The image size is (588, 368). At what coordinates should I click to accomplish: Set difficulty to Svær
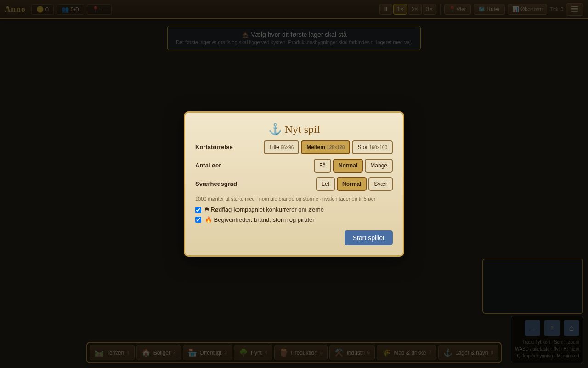click(x=381, y=184)
